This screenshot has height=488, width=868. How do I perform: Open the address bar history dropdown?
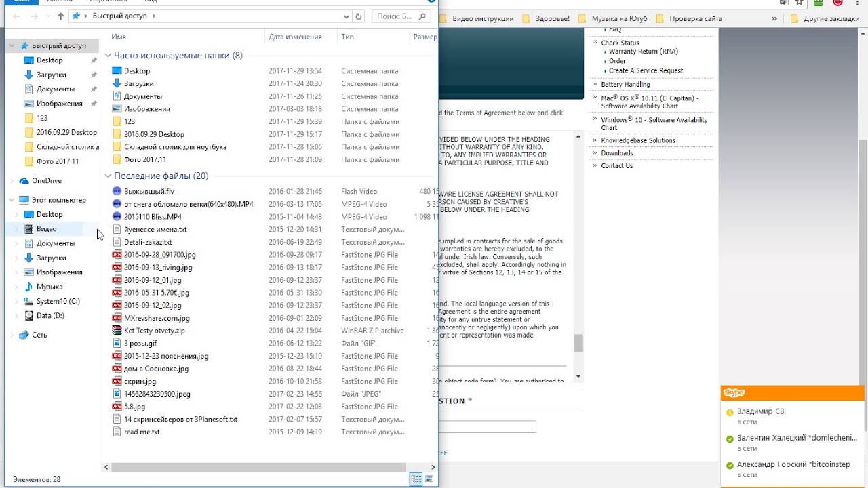click(x=347, y=16)
